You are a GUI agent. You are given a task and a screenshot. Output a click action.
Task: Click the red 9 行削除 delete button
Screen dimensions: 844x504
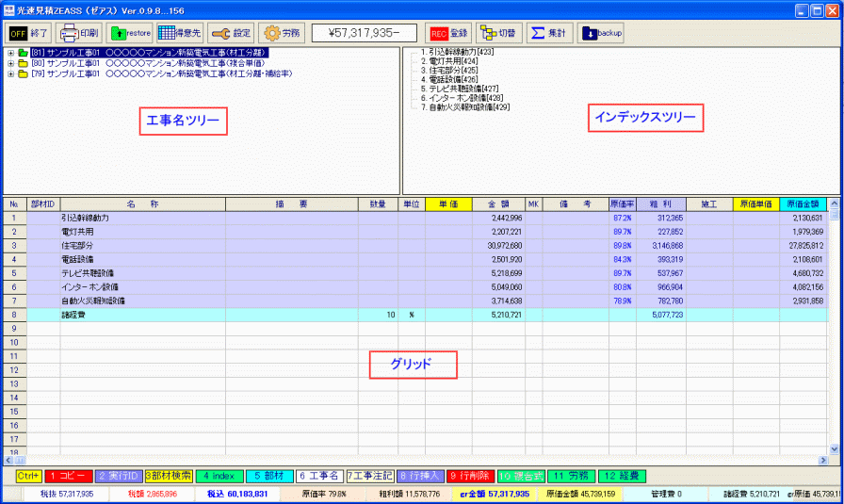pos(470,476)
